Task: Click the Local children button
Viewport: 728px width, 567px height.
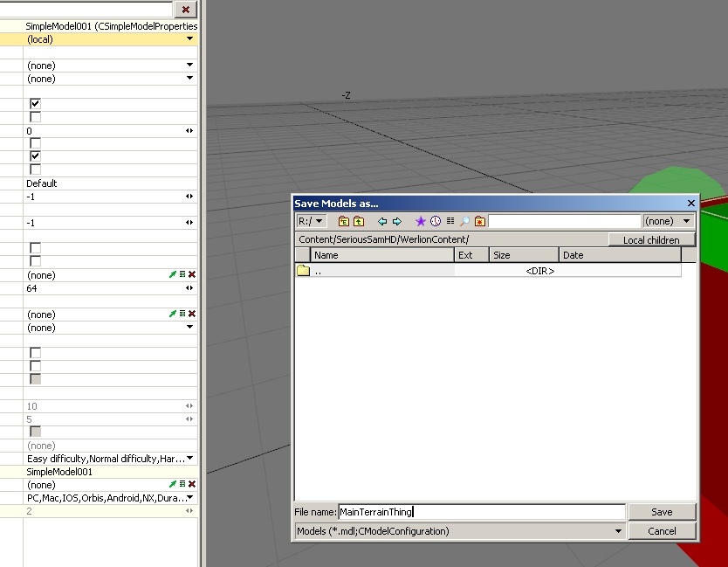Action: point(651,239)
